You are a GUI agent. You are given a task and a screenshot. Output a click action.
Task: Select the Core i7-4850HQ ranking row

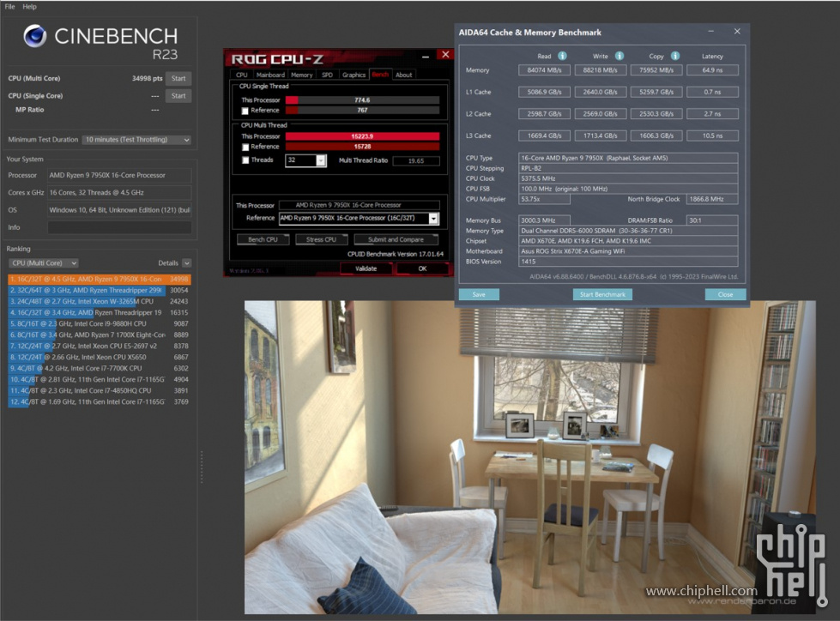100,391
